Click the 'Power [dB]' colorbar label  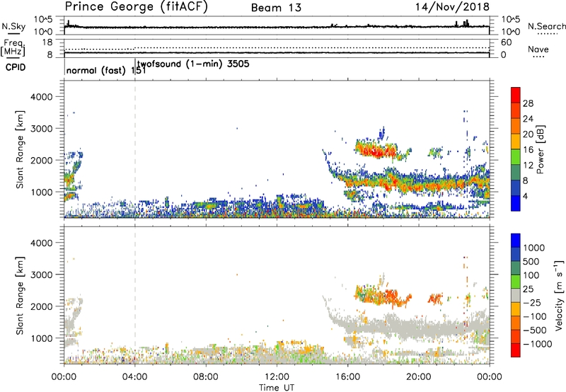click(x=541, y=149)
